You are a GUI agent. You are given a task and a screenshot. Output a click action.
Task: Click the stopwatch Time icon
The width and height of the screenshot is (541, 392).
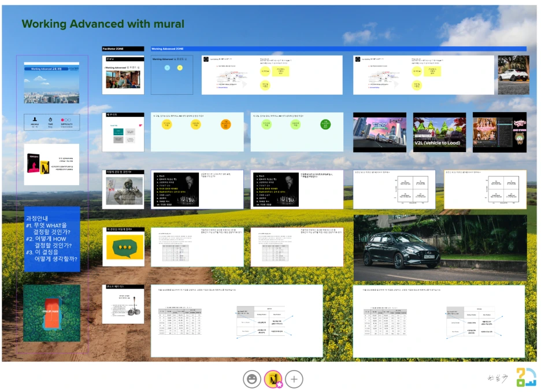(50, 120)
